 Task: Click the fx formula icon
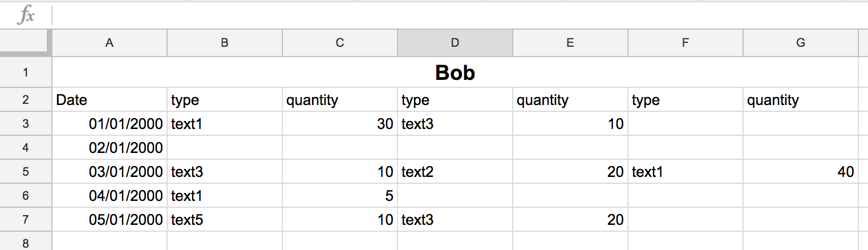[26, 16]
